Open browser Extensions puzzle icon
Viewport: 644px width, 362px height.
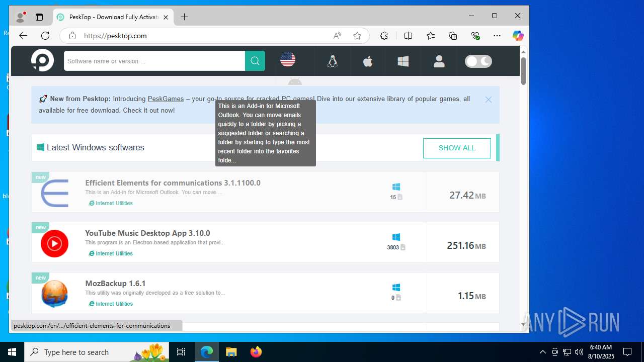pos(384,36)
